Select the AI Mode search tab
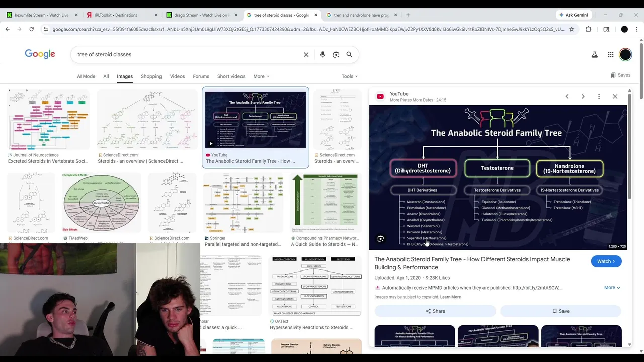The height and width of the screenshot is (362, 644). pyautogui.click(x=86, y=76)
